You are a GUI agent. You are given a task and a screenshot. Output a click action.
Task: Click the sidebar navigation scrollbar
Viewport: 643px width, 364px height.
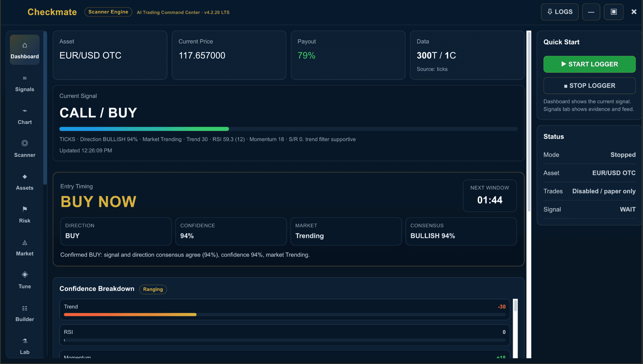coord(45,108)
